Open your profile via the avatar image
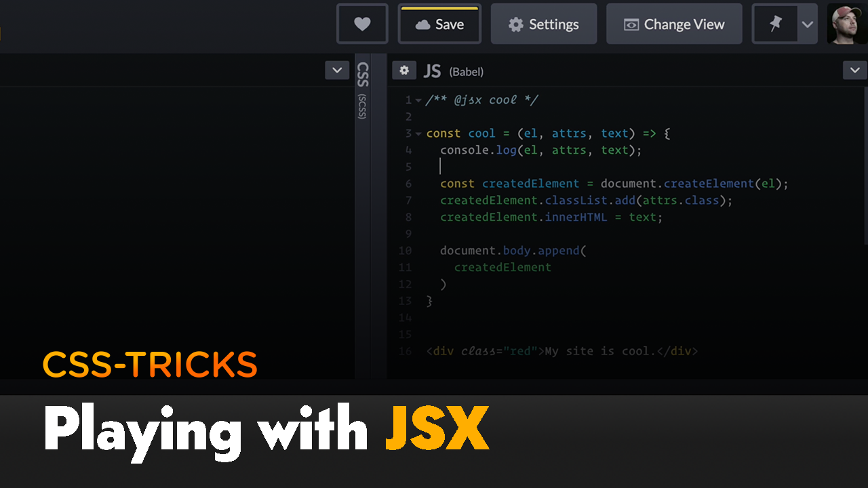This screenshot has width=868, height=488. pyautogui.click(x=846, y=24)
